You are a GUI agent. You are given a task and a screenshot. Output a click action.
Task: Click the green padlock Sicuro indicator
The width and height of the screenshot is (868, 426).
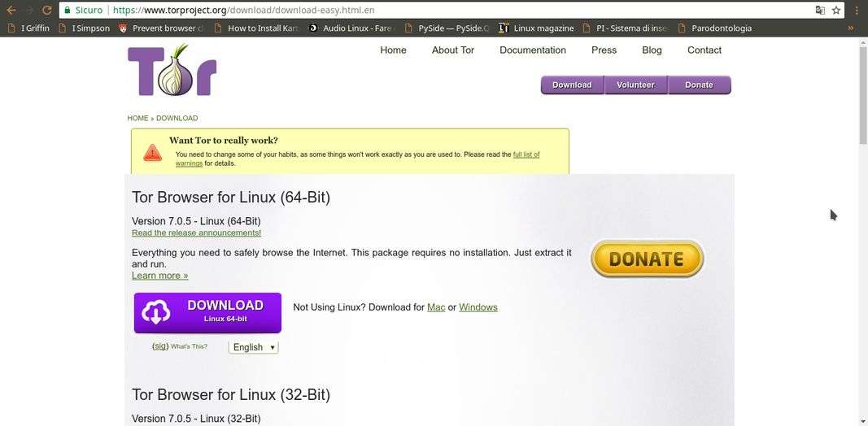click(x=83, y=10)
